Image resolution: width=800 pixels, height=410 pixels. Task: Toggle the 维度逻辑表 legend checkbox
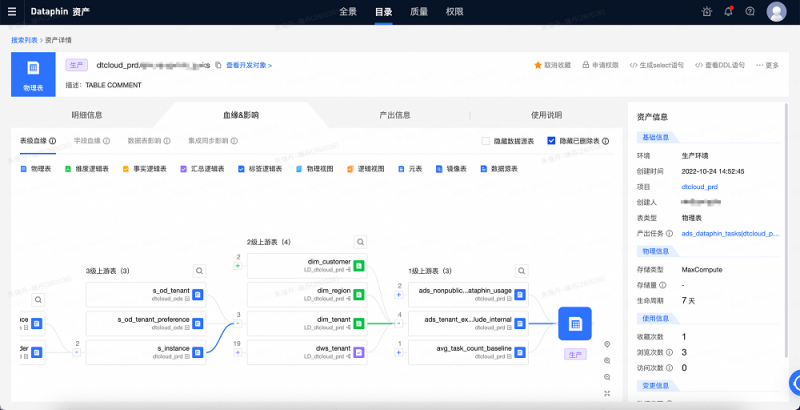click(70, 169)
